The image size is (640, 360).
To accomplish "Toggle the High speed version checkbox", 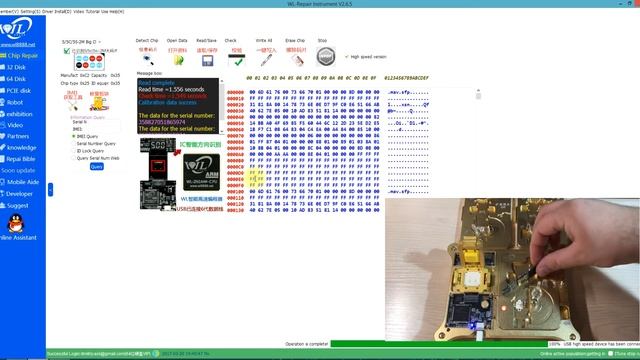I will (x=347, y=57).
